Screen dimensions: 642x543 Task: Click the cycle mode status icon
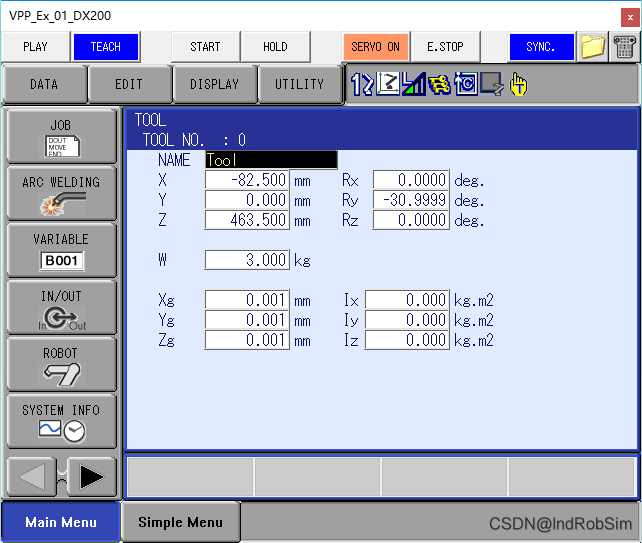tap(466, 84)
